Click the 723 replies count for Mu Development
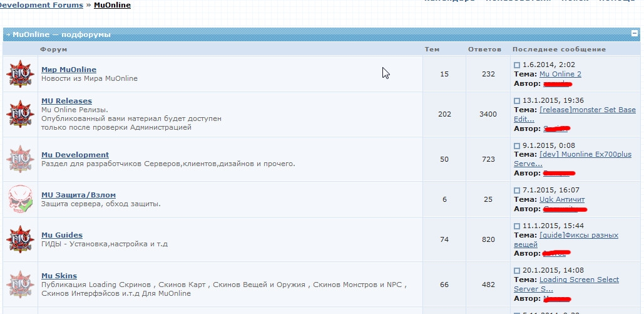 click(488, 159)
